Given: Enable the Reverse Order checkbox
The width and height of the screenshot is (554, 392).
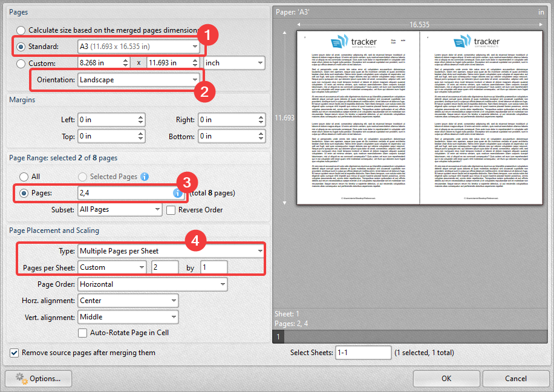Looking at the screenshot, I should point(171,210).
